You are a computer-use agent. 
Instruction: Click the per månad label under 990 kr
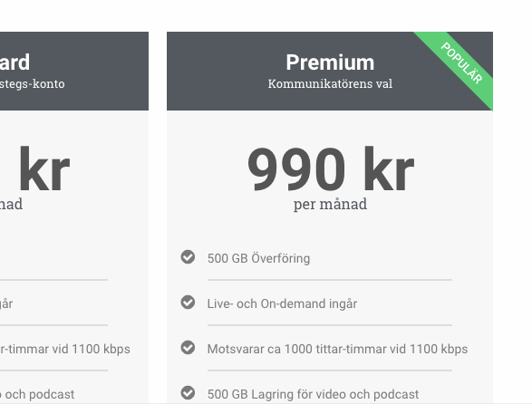coord(330,204)
